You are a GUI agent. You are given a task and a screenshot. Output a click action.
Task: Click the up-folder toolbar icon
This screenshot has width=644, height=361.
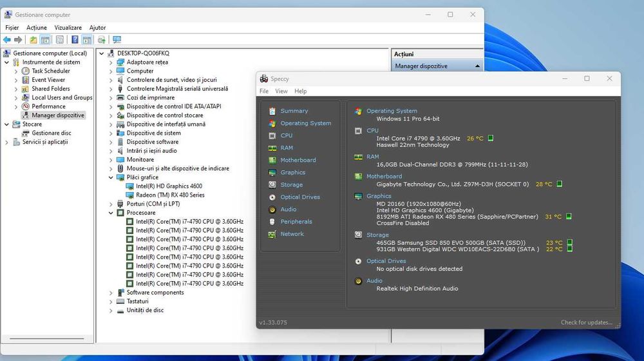[33, 40]
